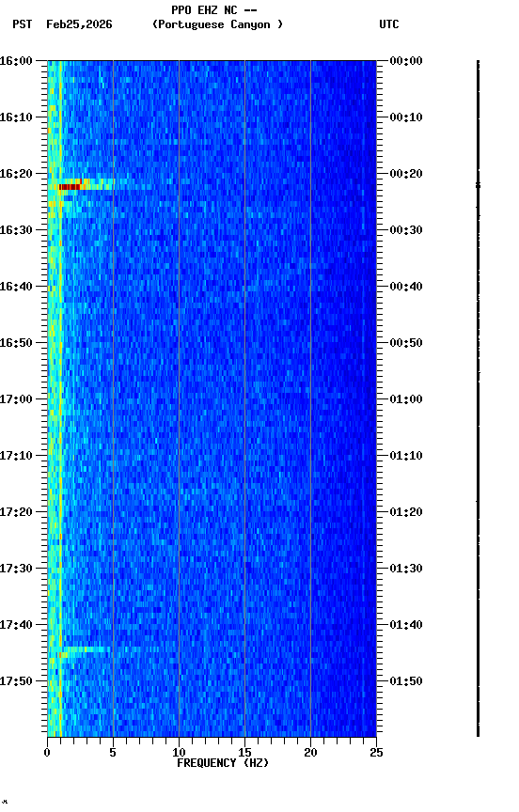
Task: Click the 16:40 PST time label
Action: coord(16,287)
